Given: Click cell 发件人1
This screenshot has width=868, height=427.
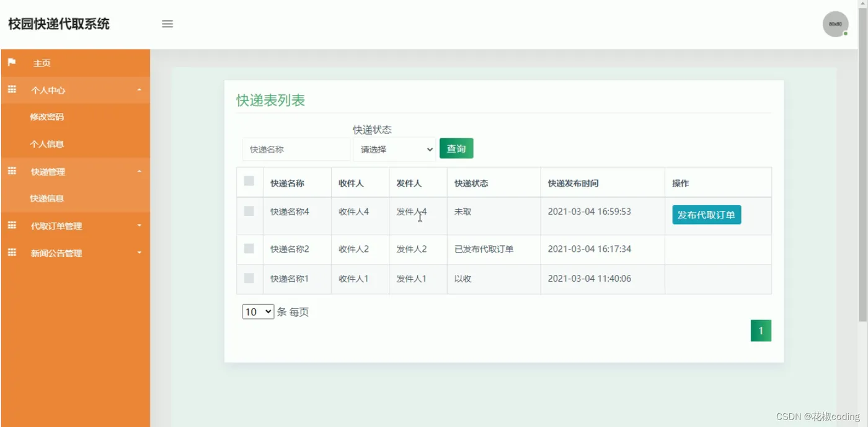Looking at the screenshot, I should pos(412,279).
